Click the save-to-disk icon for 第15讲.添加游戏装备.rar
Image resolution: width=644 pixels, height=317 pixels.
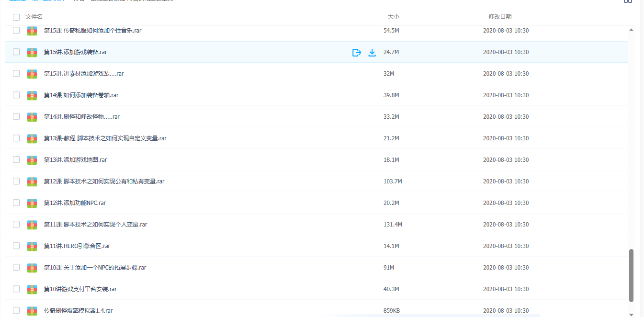tap(356, 53)
